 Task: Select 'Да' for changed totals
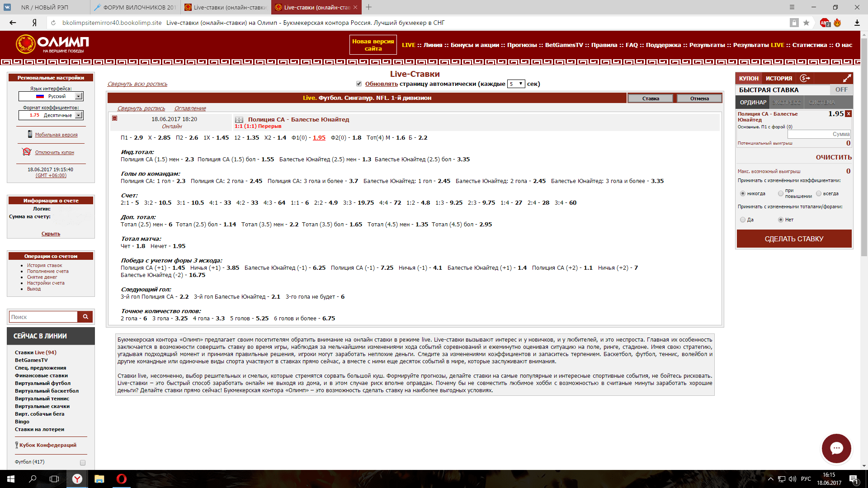pos(742,220)
